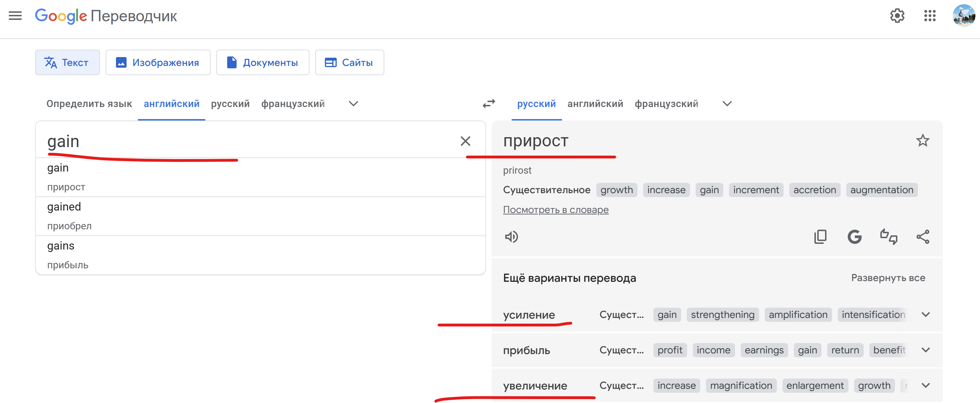980x403 pixels.
Task: Share the translation
Action: [x=923, y=237]
